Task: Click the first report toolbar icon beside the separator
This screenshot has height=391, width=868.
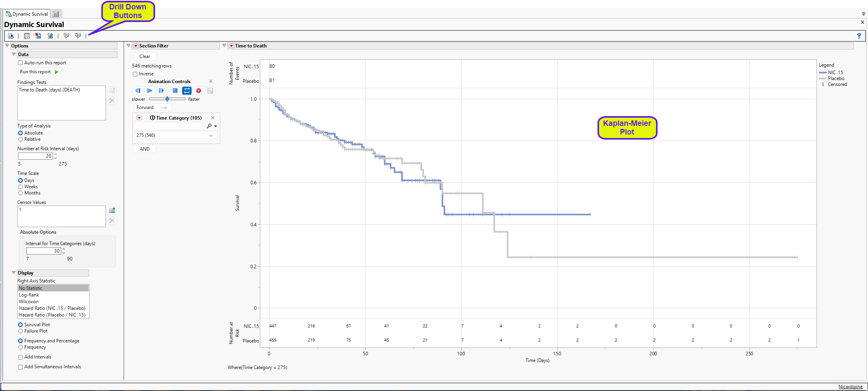Action: pos(11,36)
